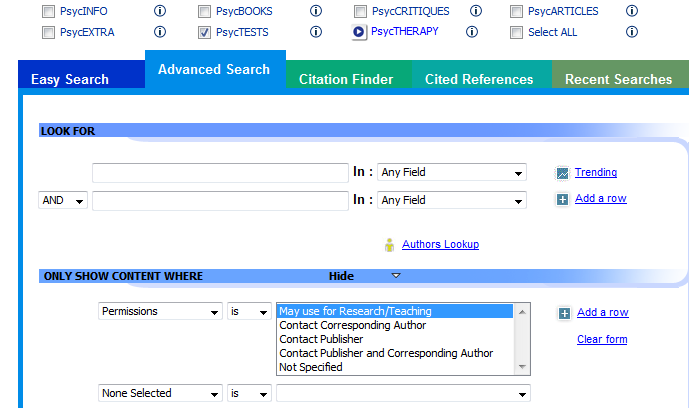Click the PsycCRITIQUES label text
This screenshot has width=689, height=408.
tap(410, 11)
